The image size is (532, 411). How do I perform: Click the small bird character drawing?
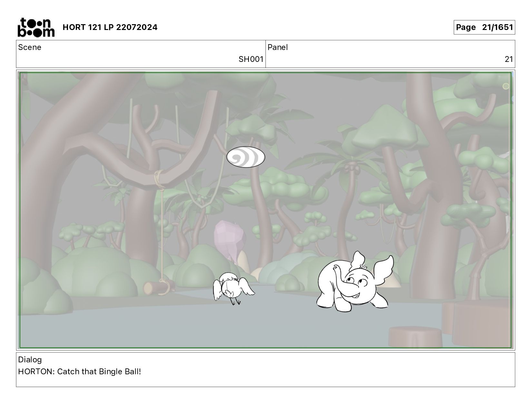pyautogui.click(x=233, y=288)
